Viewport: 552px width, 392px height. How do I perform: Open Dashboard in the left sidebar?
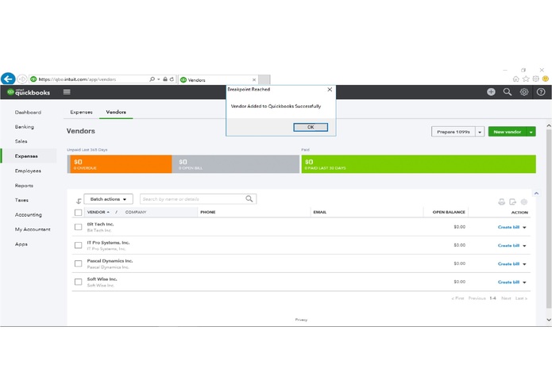(28, 112)
